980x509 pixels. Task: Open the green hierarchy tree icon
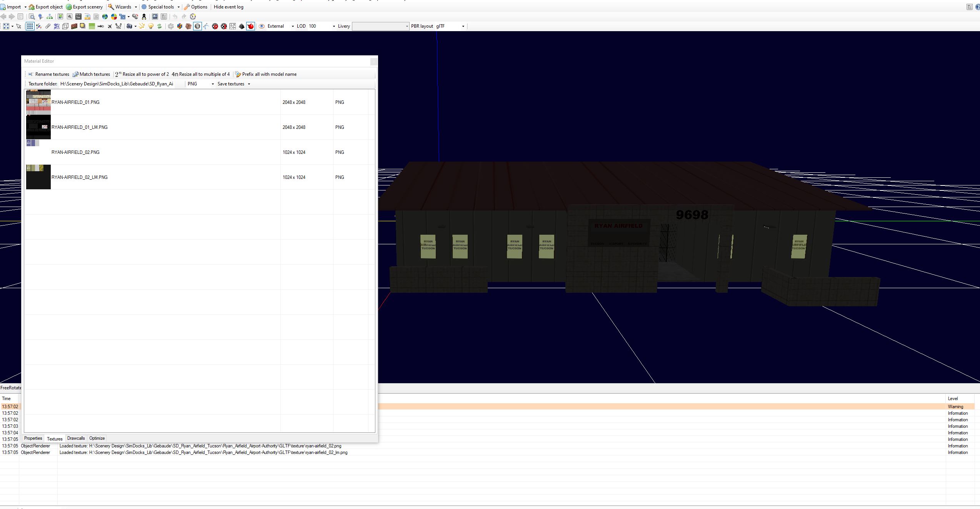(x=50, y=17)
